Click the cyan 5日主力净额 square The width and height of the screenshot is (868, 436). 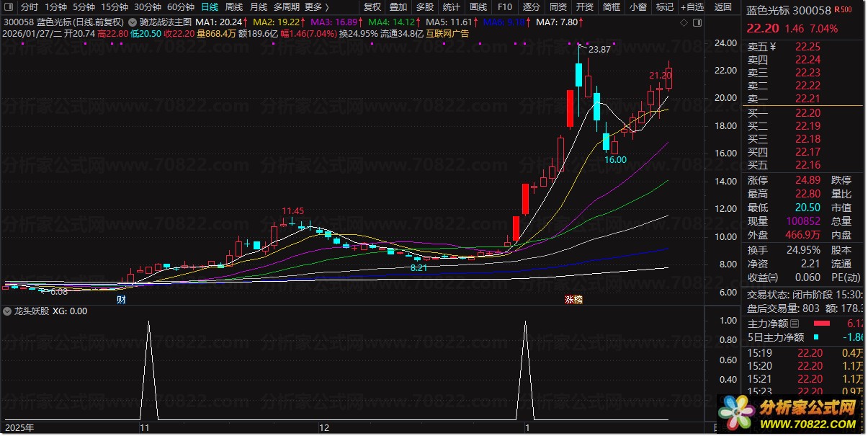click(815, 337)
